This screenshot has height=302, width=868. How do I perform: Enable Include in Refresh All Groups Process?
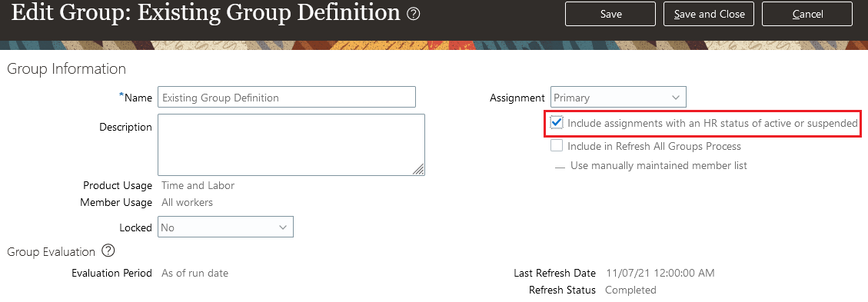tap(557, 146)
